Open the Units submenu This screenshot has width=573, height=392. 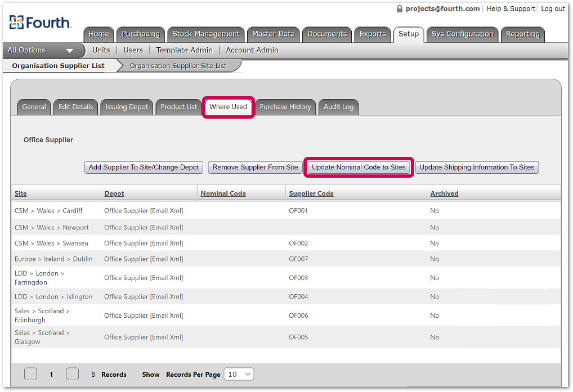click(x=101, y=51)
